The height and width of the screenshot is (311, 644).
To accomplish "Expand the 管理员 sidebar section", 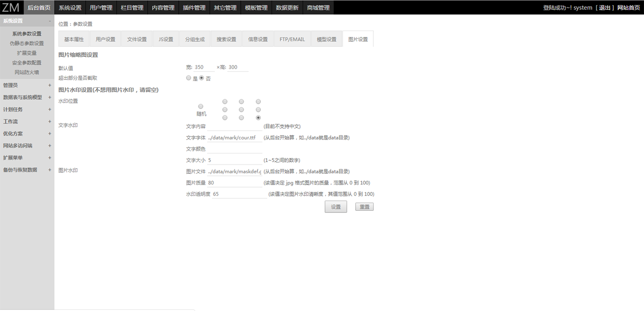I will [27, 85].
